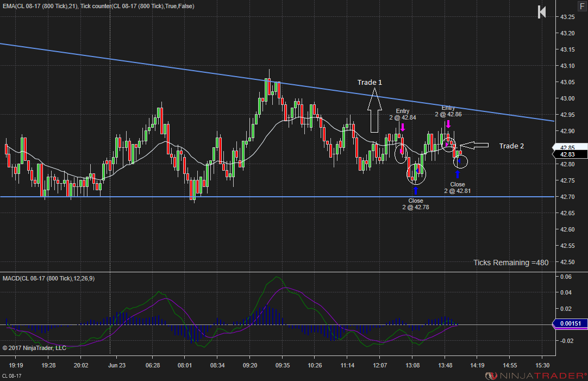
Task: Click the 43.25 price axis label
Action: (567, 17)
